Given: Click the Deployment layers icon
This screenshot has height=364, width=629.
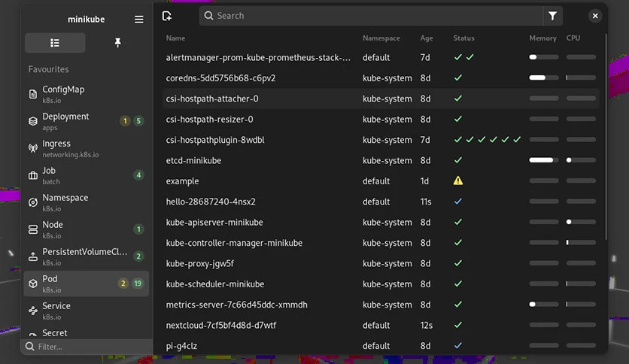Looking at the screenshot, I should [33, 121].
